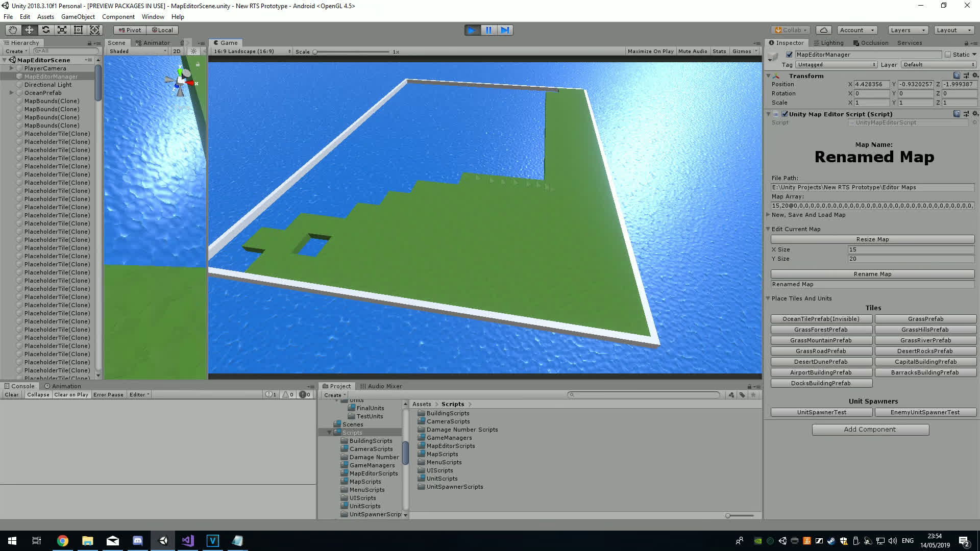Click the Play button to stop play mode
The width and height of the screenshot is (980, 551).
point(472,30)
